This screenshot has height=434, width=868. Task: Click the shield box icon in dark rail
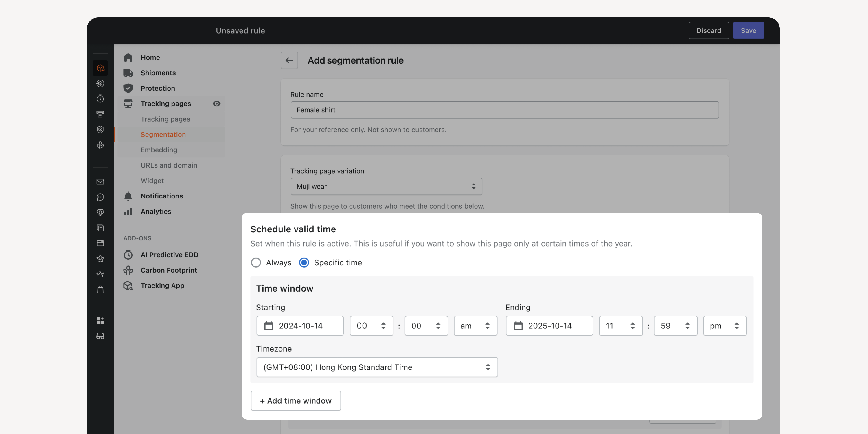click(x=100, y=129)
